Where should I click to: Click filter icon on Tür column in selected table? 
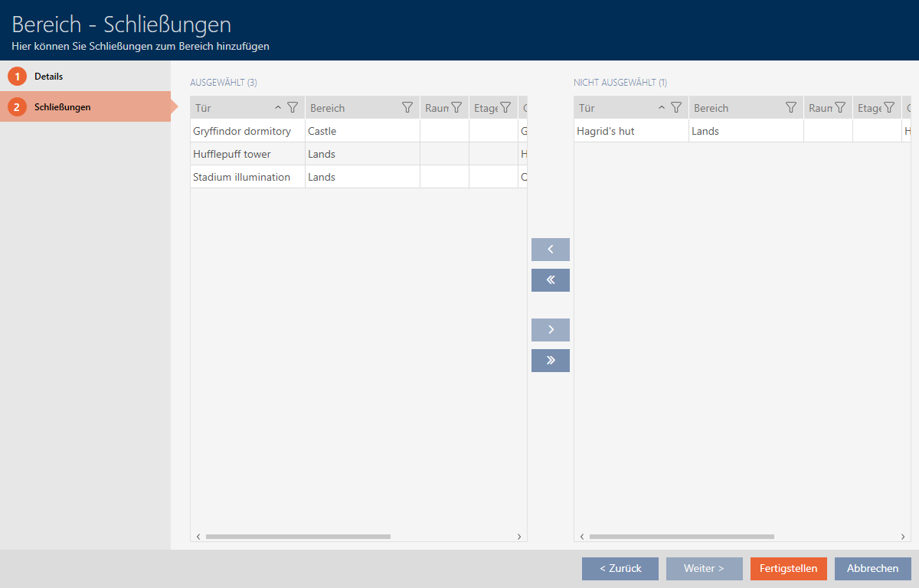pyautogui.click(x=292, y=108)
